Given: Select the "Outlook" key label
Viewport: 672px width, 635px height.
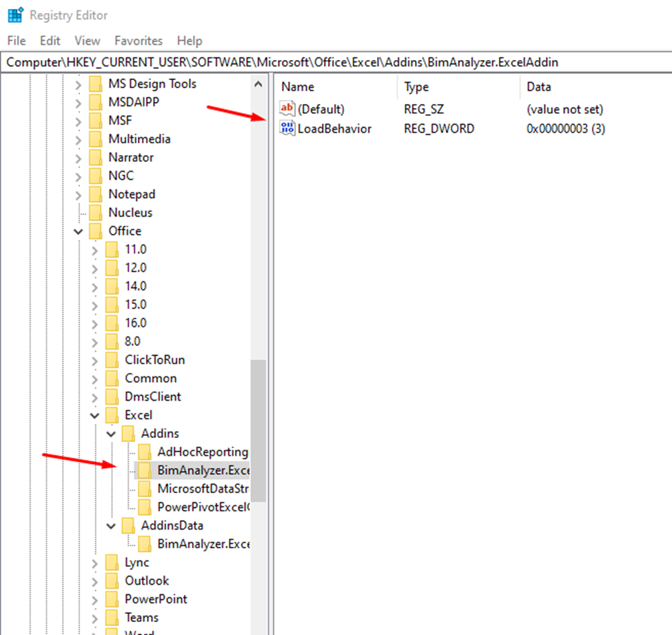Looking at the screenshot, I should [147, 581].
